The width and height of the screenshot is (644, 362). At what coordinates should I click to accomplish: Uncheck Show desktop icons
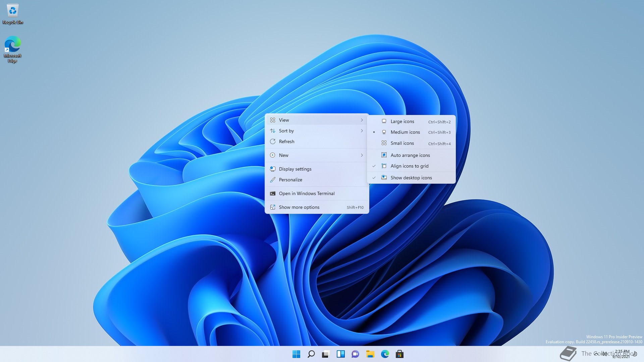(x=411, y=178)
